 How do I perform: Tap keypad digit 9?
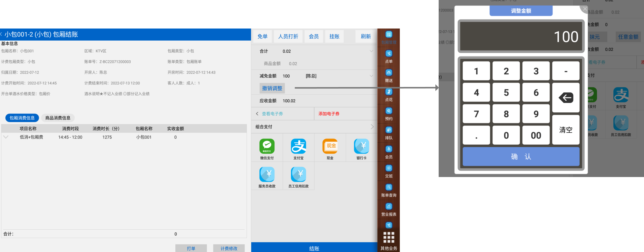(x=536, y=114)
